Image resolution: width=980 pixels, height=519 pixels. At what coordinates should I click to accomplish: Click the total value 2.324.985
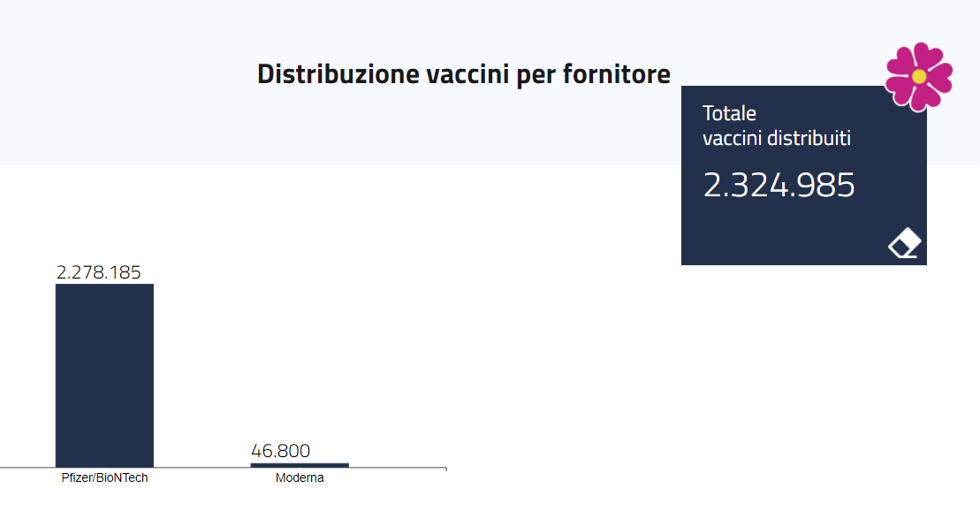point(779,185)
